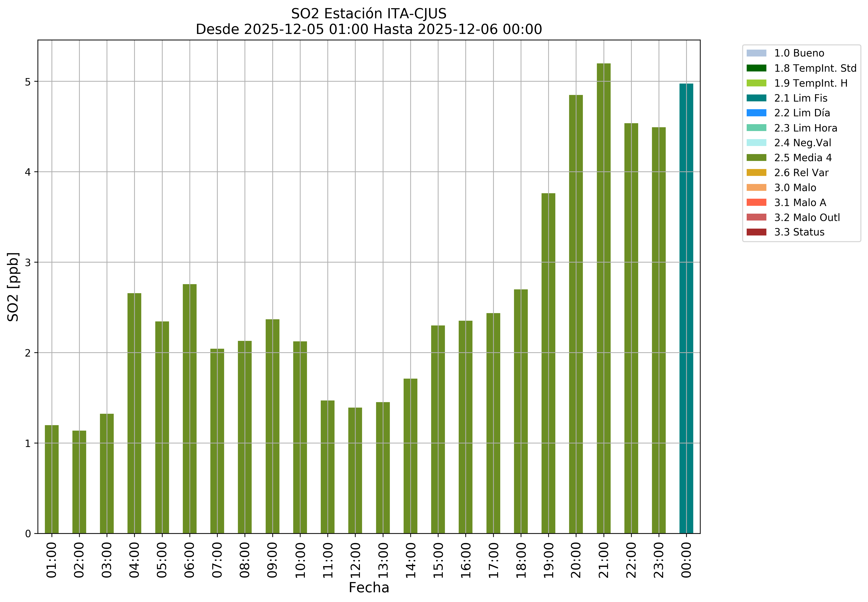Click the 1.0 Bueno legend color swatch

(x=756, y=53)
